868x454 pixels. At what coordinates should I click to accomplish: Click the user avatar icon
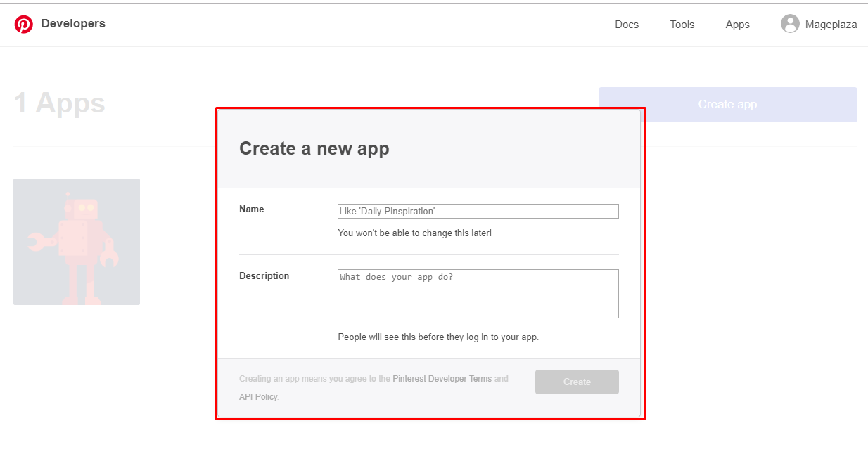(790, 24)
